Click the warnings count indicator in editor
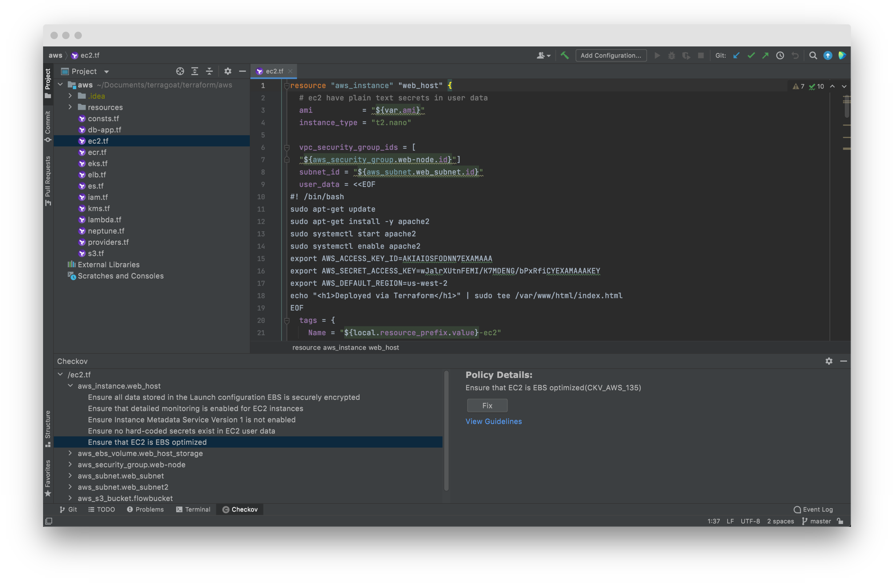The height and width of the screenshot is (588, 894). point(799,86)
